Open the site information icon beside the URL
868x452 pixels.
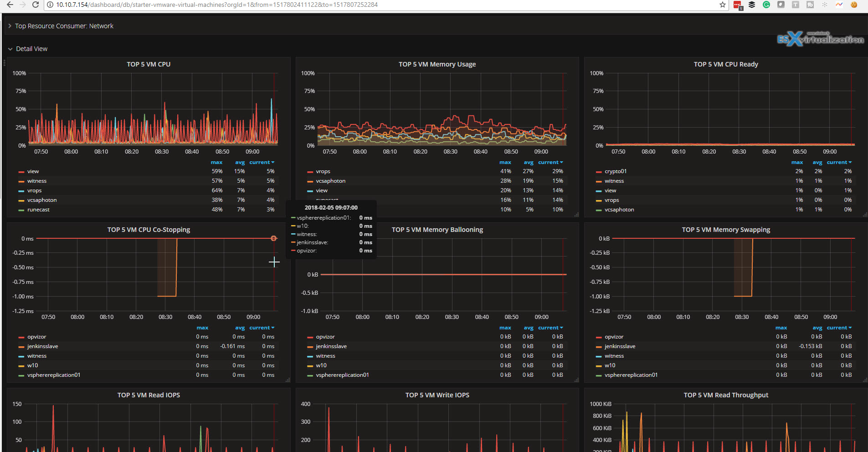[51, 5]
